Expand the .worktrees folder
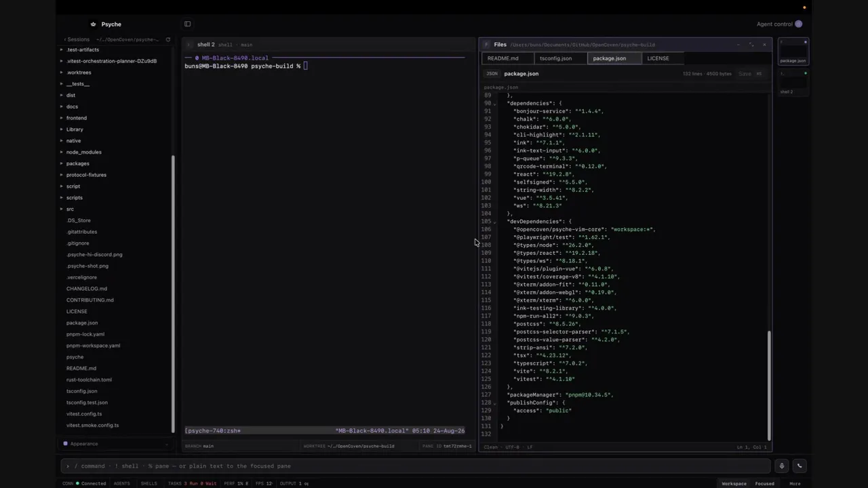 (61, 73)
